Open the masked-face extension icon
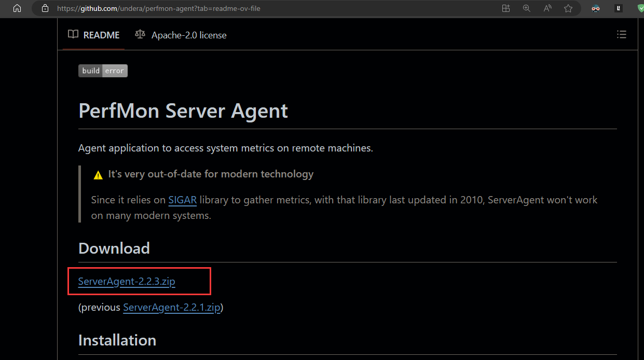 [x=596, y=8]
